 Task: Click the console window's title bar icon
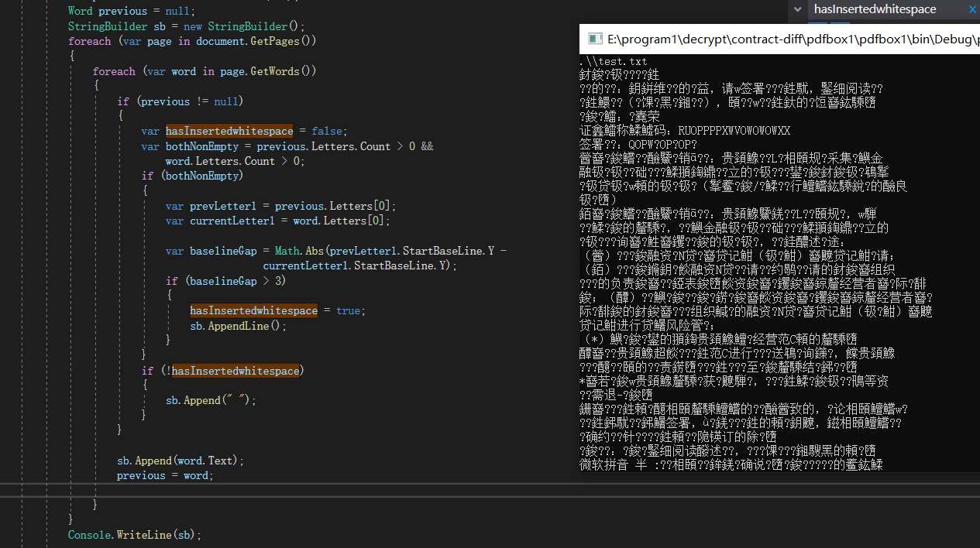594,39
